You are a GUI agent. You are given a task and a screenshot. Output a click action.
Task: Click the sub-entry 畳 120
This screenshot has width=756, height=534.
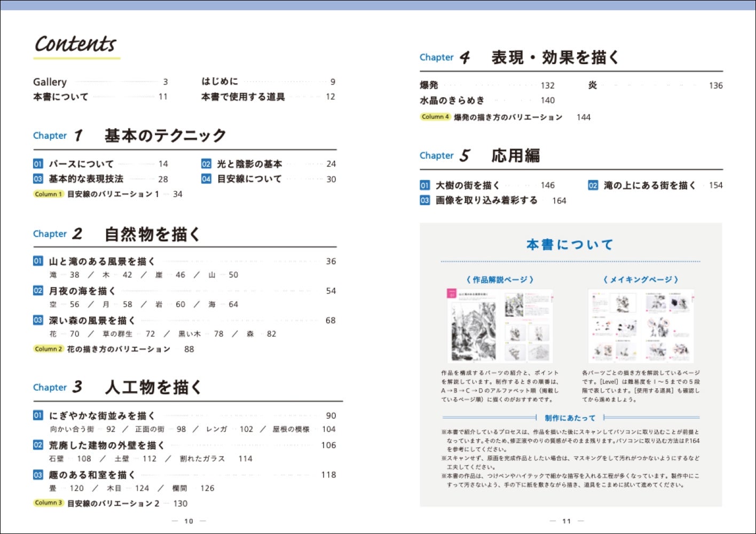[66, 488]
